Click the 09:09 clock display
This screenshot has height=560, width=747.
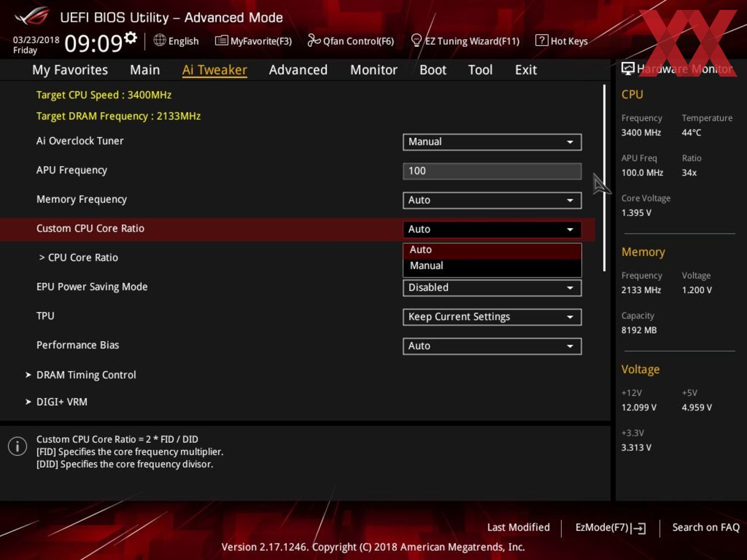point(93,43)
